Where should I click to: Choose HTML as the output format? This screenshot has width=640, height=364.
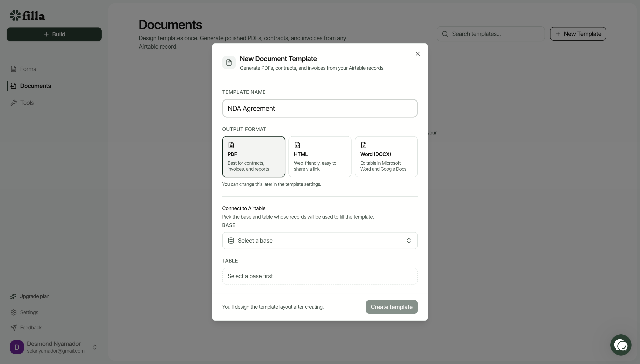320,157
